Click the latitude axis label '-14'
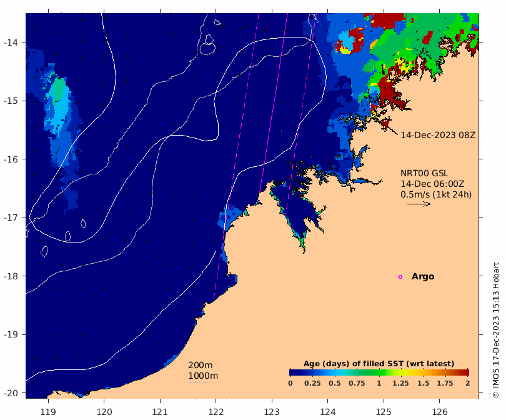Screen dimensions: 506x420 coord(11,42)
